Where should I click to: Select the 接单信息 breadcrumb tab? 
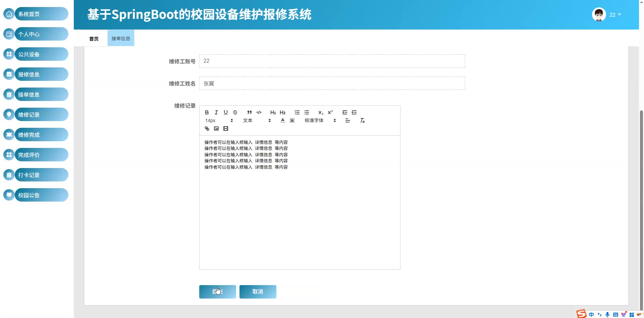point(121,38)
